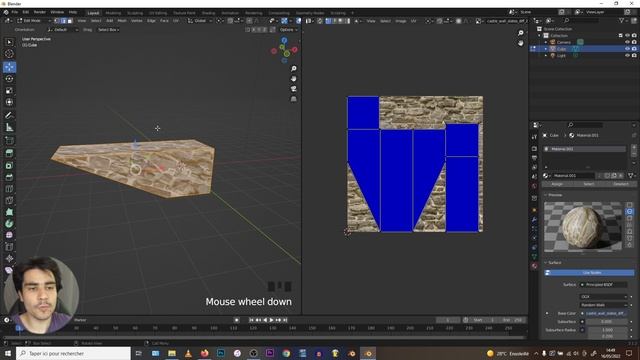The image size is (640, 360).
Task: Click the 3D viewport zoom magnifier icon
Action: [x=293, y=69]
